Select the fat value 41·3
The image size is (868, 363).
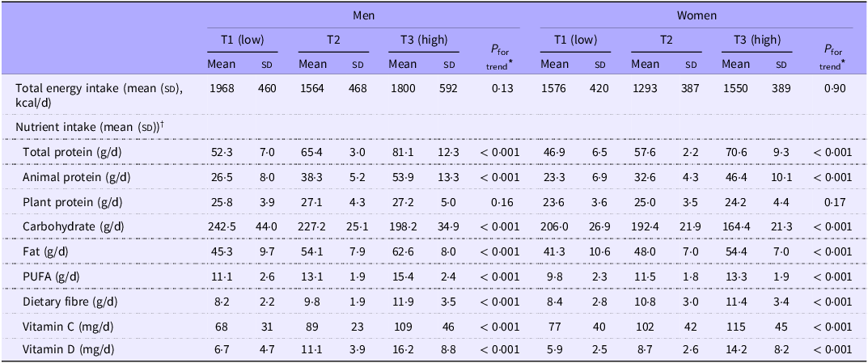pyautogui.click(x=554, y=251)
